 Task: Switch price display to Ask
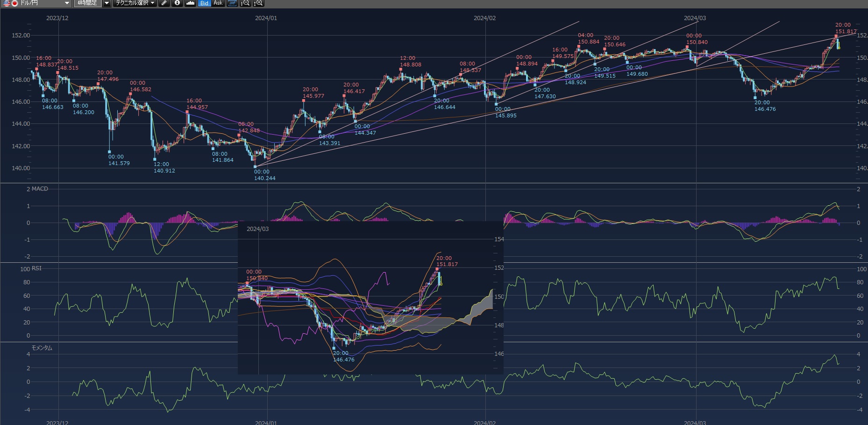tap(218, 3)
